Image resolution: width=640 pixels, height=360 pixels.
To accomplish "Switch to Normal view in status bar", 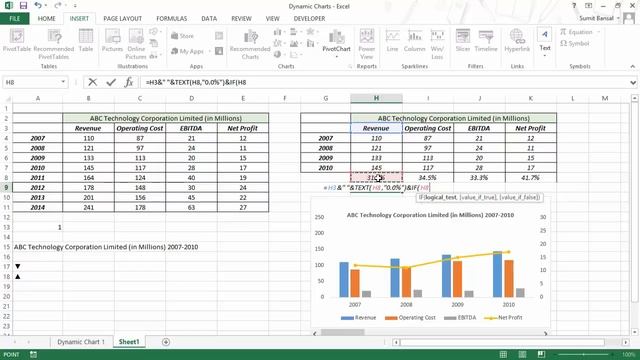I will (x=503, y=354).
